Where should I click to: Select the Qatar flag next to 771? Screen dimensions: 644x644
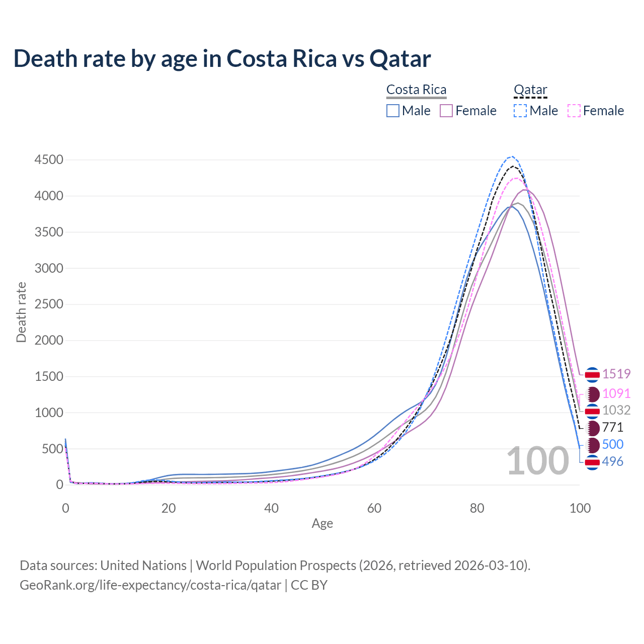593,428
